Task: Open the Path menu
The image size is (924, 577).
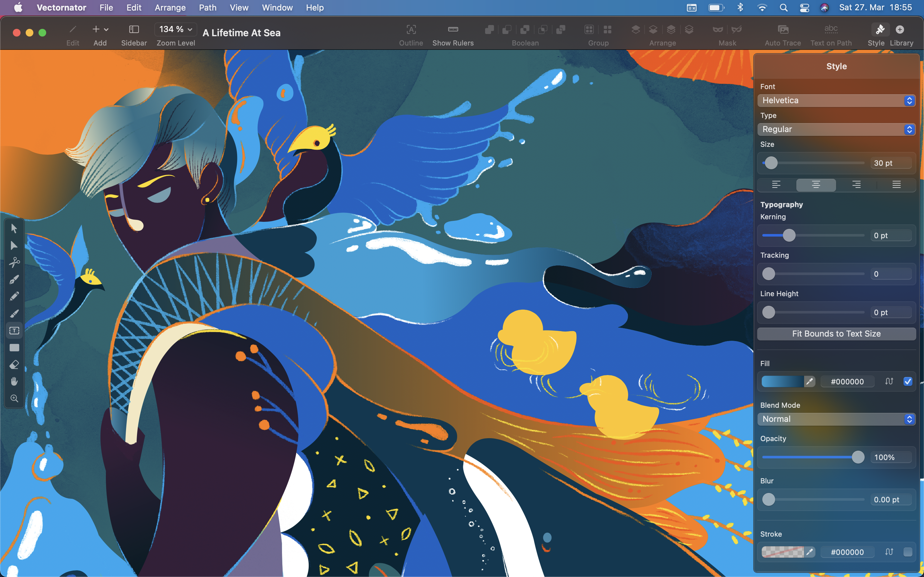Action: 207,7
